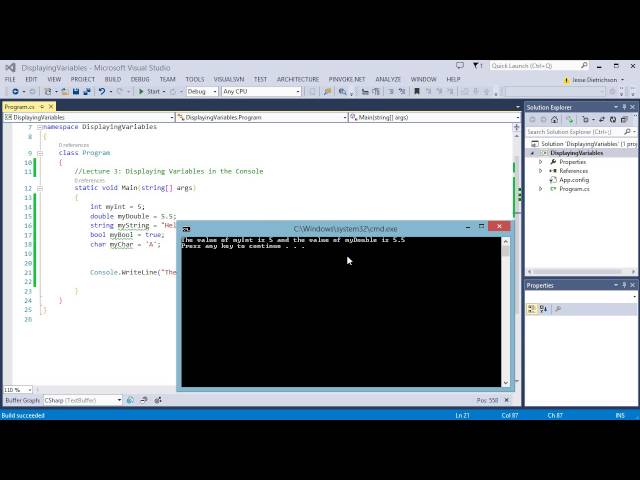Image resolution: width=640 pixels, height=480 pixels.
Task: Collapse the namespace DisplayingVariables code block
Action: point(40,127)
